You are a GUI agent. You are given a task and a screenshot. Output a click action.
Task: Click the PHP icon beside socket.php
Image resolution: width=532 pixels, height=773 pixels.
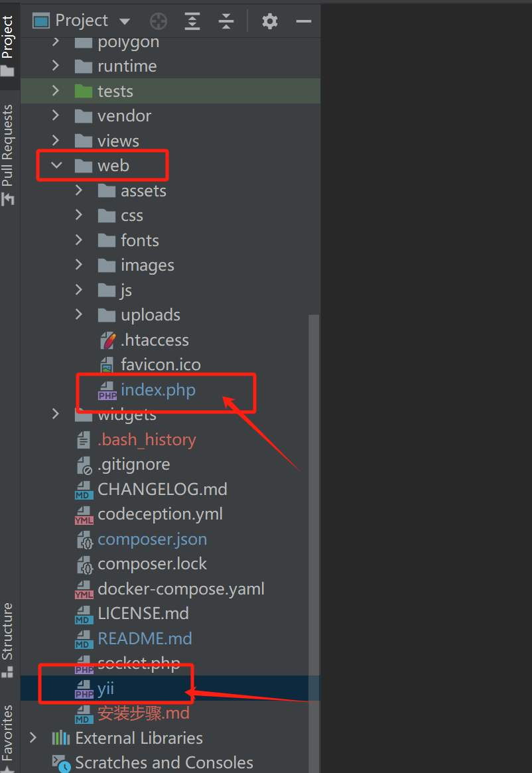pos(83,663)
